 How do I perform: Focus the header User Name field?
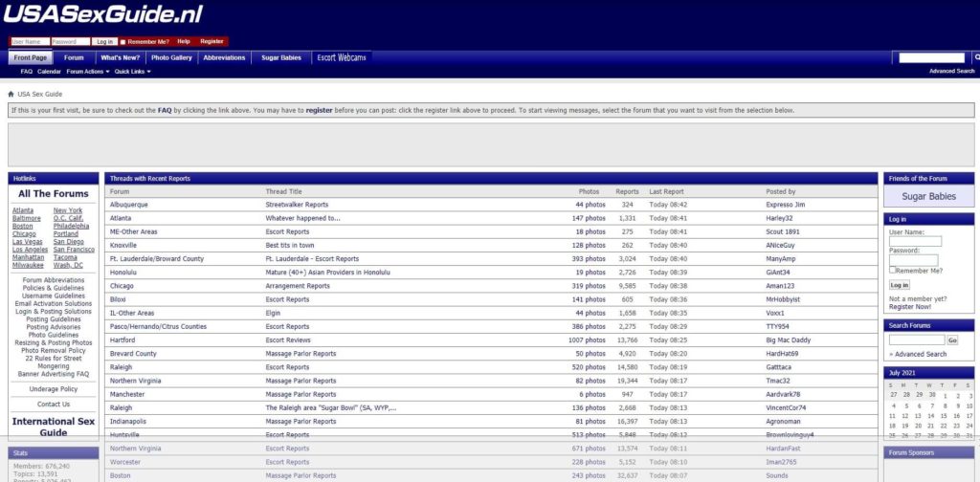coord(30,42)
